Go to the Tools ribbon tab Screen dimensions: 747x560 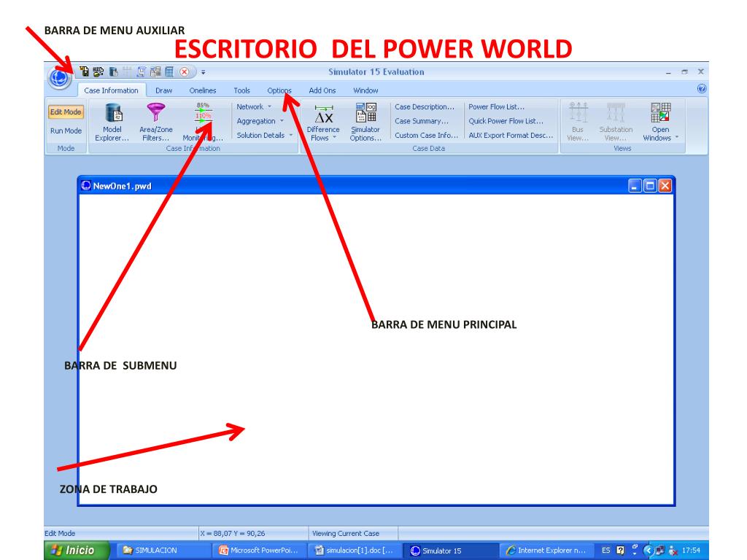(x=241, y=90)
